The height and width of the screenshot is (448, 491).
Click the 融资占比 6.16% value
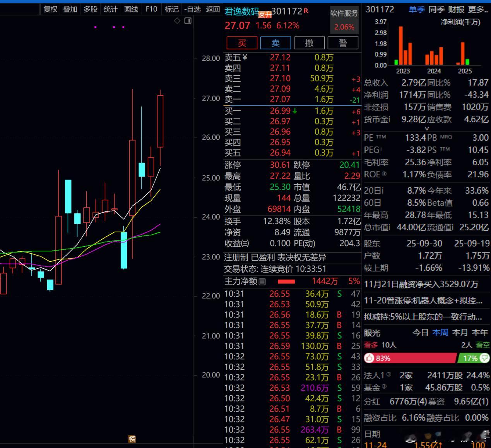pyautogui.click(x=413, y=418)
